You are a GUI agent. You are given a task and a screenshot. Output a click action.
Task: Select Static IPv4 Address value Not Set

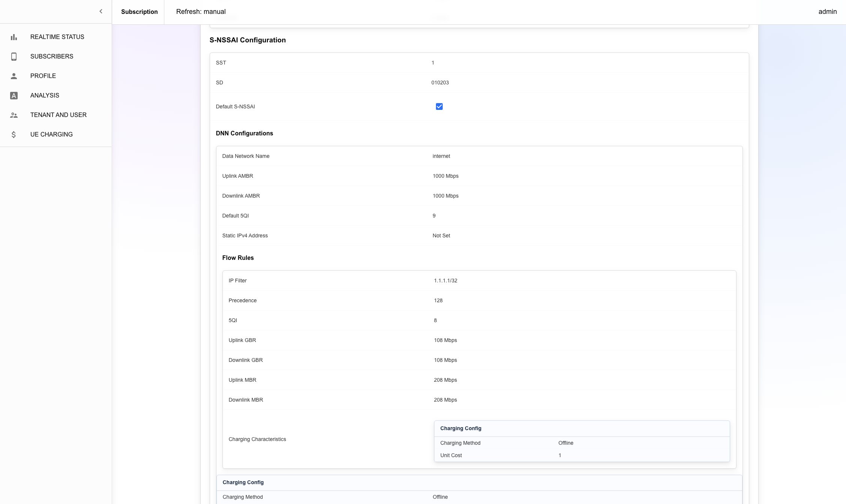[441, 235]
